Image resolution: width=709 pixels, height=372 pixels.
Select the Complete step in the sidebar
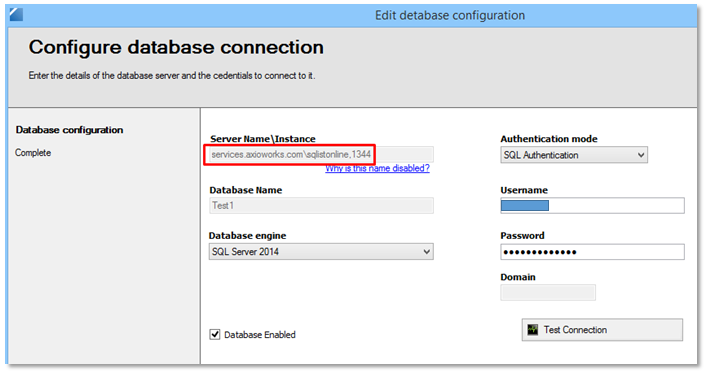(x=33, y=153)
